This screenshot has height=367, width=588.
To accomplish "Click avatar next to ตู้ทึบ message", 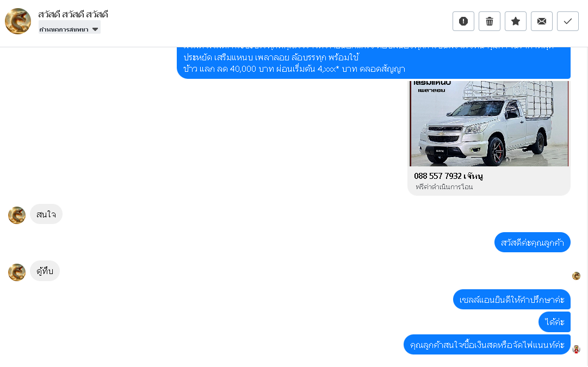I will pos(17,272).
